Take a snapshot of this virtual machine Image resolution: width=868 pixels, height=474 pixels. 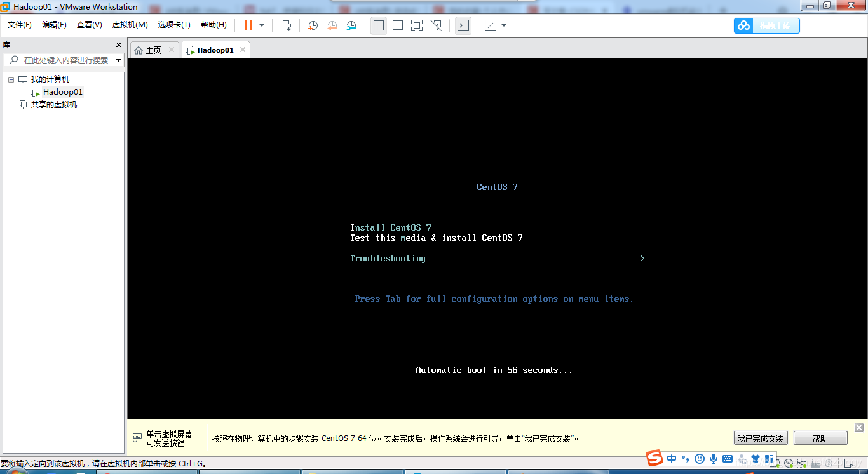coord(313,25)
